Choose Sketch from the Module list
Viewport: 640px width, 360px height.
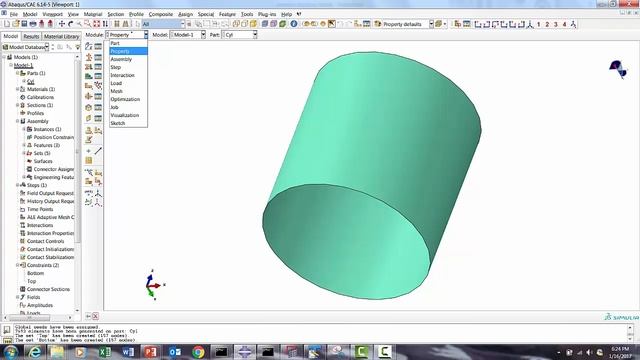coord(128,123)
